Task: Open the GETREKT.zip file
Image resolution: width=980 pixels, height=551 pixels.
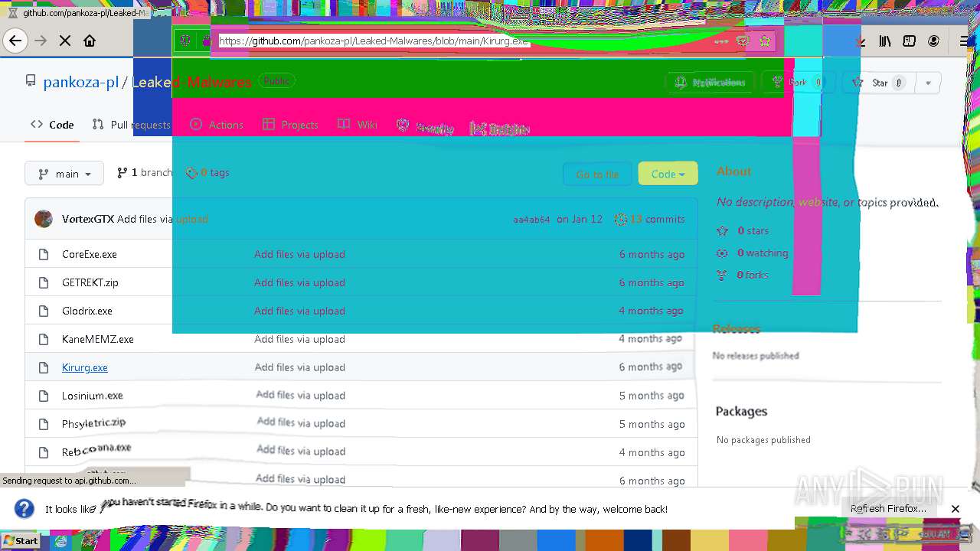Action: 90,282
